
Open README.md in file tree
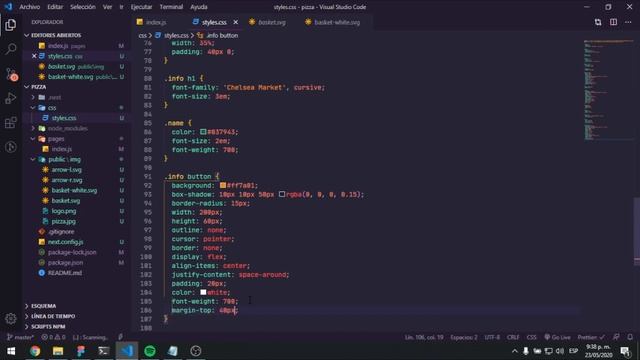tap(64, 273)
